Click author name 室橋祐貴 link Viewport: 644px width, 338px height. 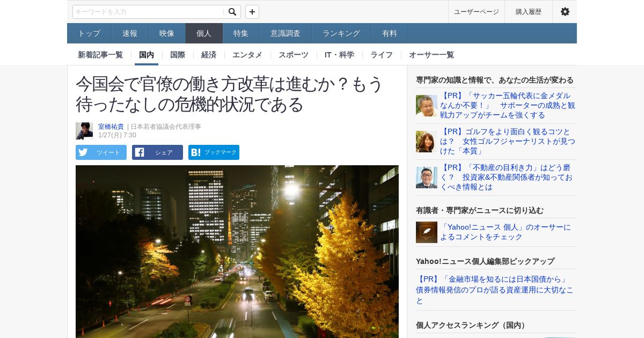pos(111,127)
